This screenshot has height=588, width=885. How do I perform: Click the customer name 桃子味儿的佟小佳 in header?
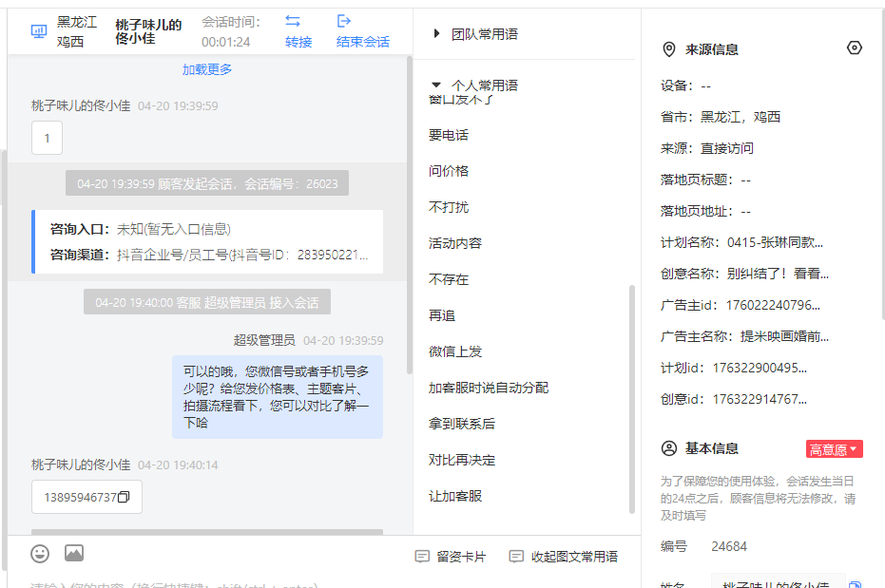click(x=148, y=31)
